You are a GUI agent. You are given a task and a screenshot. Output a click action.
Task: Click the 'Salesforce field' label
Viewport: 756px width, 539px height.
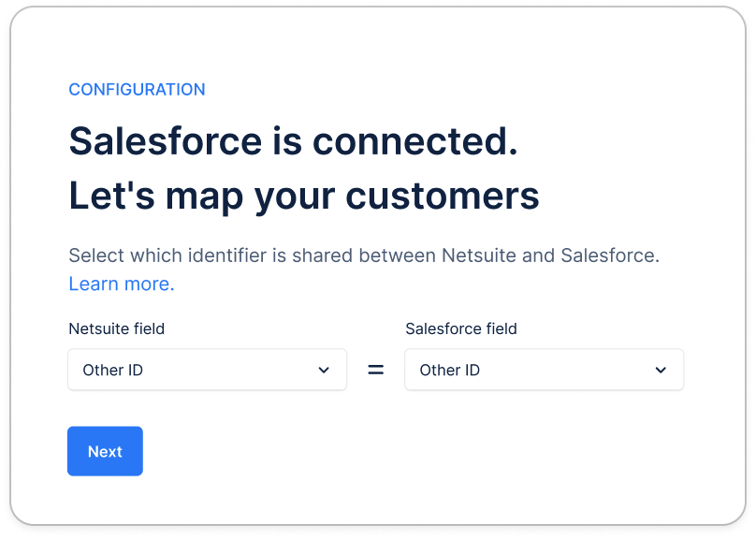click(x=461, y=328)
